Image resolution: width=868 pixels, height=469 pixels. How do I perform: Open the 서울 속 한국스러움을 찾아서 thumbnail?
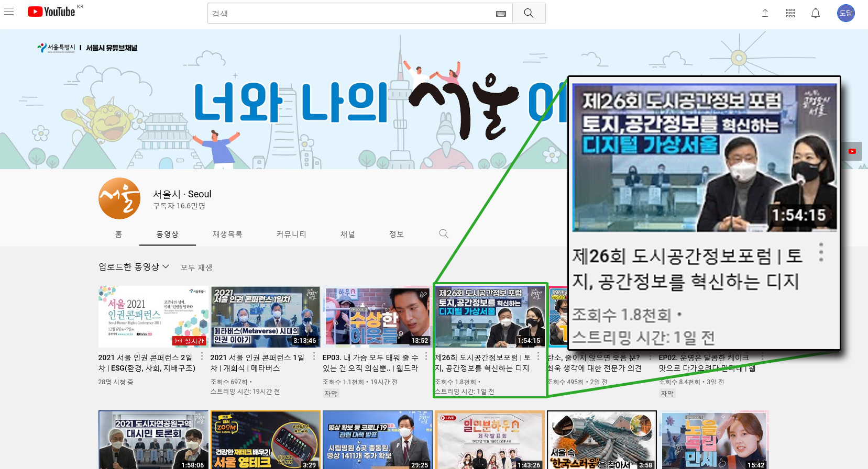point(601,440)
